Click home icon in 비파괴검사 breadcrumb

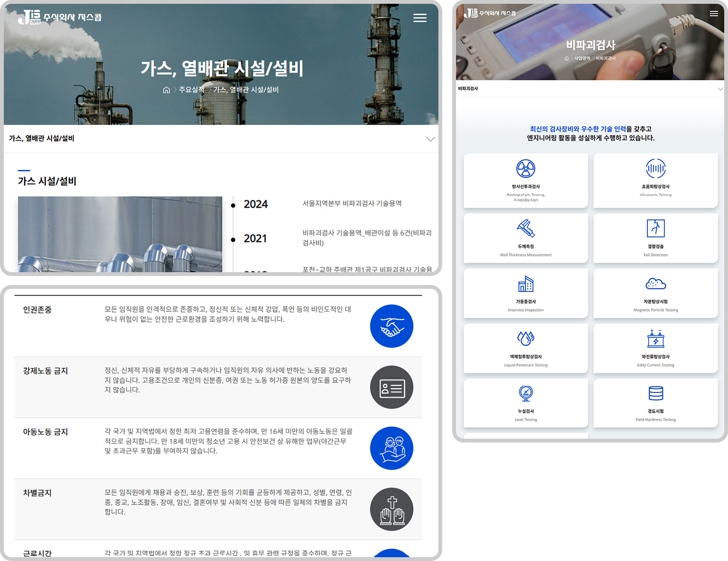click(566, 59)
